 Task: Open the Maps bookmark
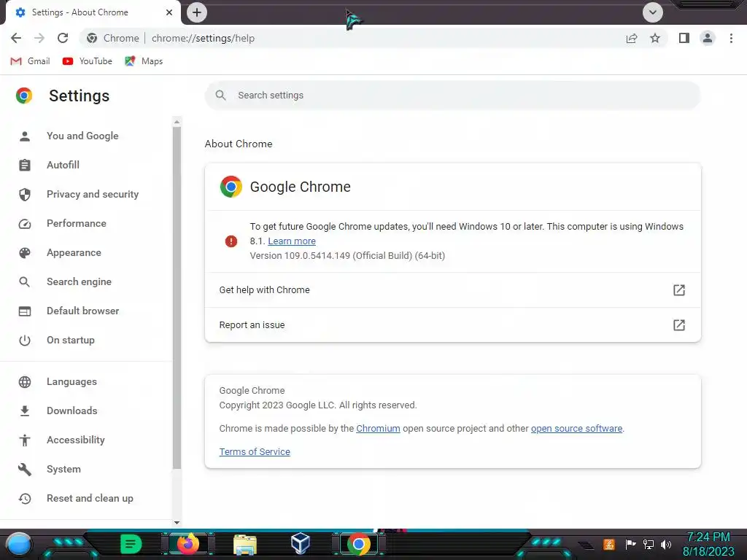click(x=144, y=61)
